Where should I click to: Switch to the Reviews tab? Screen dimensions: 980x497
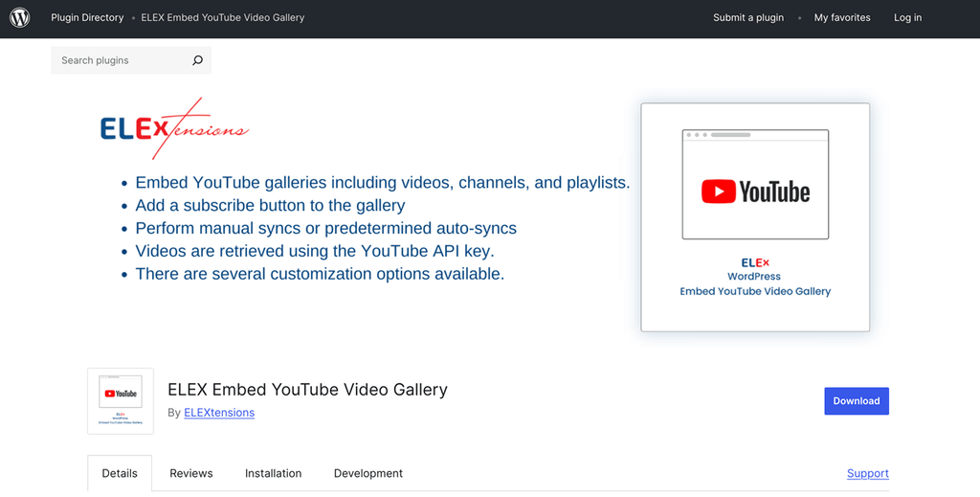[x=191, y=473]
